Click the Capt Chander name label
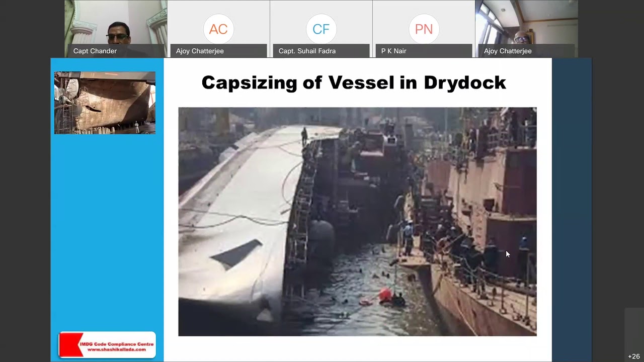Viewport: 644px width, 362px height. 95,51
